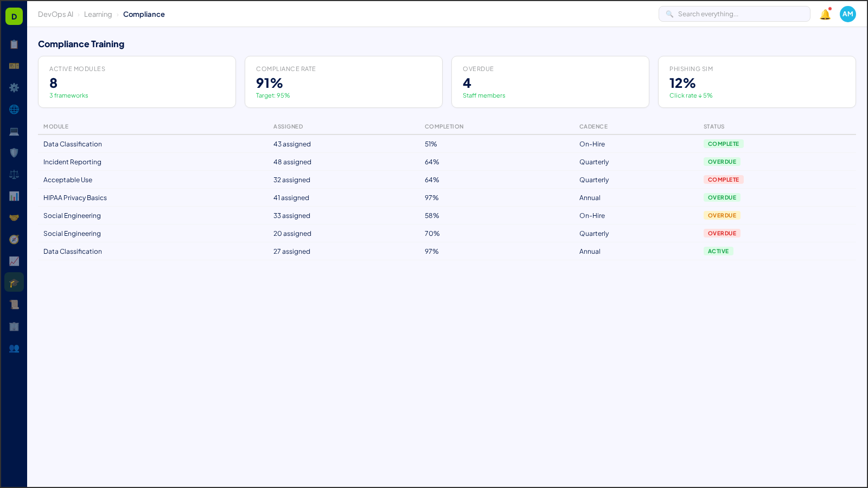The image size is (868, 488).
Task: Open the laptop devices section in sidebar
Action: 14,131
